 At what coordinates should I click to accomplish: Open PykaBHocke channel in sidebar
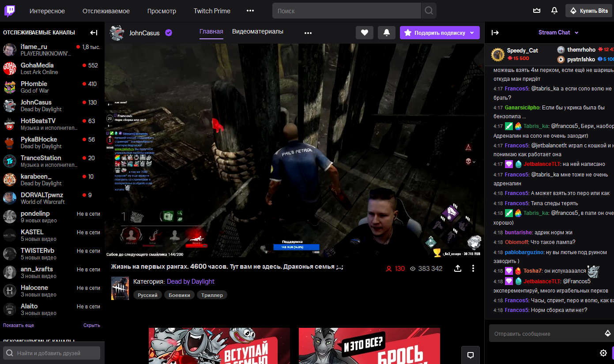click(52, 143)
